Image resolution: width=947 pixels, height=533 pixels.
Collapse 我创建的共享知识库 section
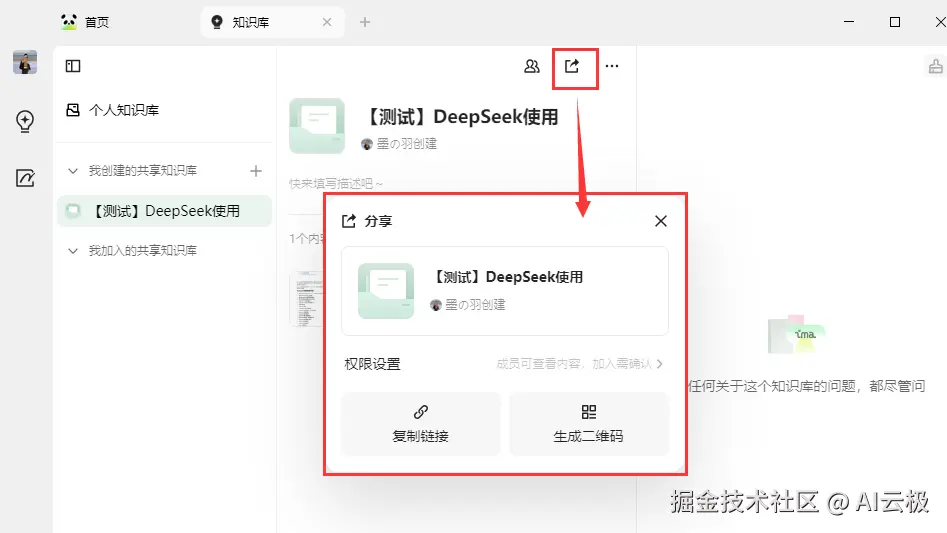pos(73,171)
